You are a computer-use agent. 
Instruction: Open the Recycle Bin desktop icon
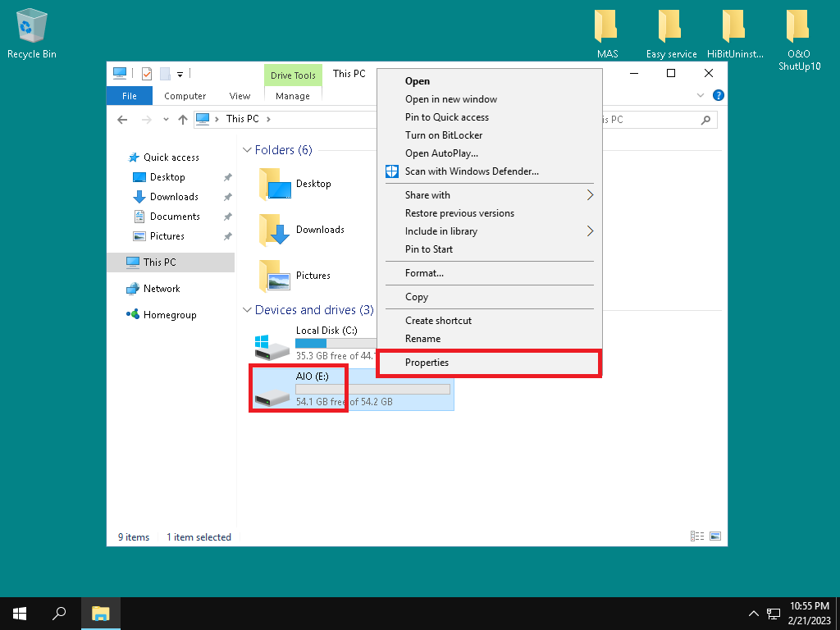tap(31, 28)
